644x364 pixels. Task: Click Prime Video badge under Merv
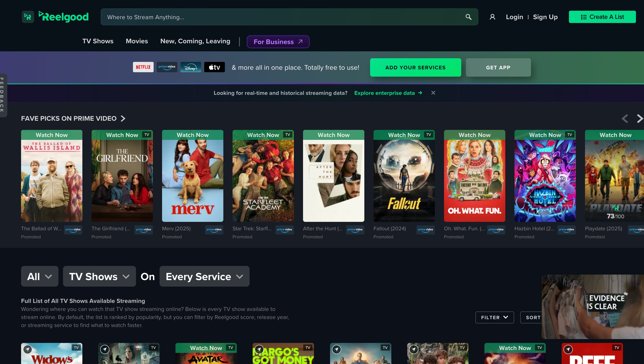tap(214, 230)
